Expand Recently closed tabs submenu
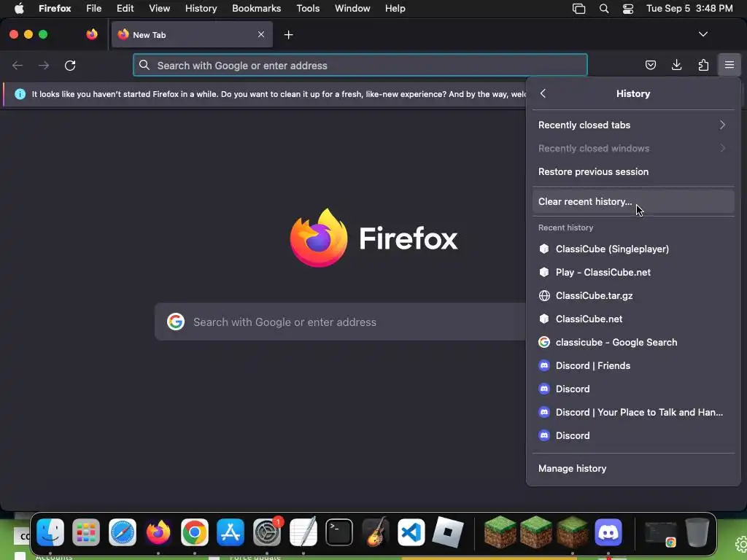The height and width of the screenshot is (560, 747). tap(632, 125)
